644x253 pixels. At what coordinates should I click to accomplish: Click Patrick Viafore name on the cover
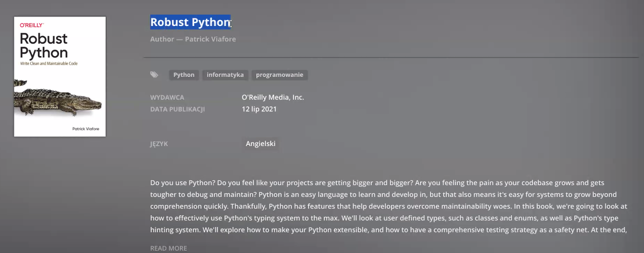click(x=86, y=128)
